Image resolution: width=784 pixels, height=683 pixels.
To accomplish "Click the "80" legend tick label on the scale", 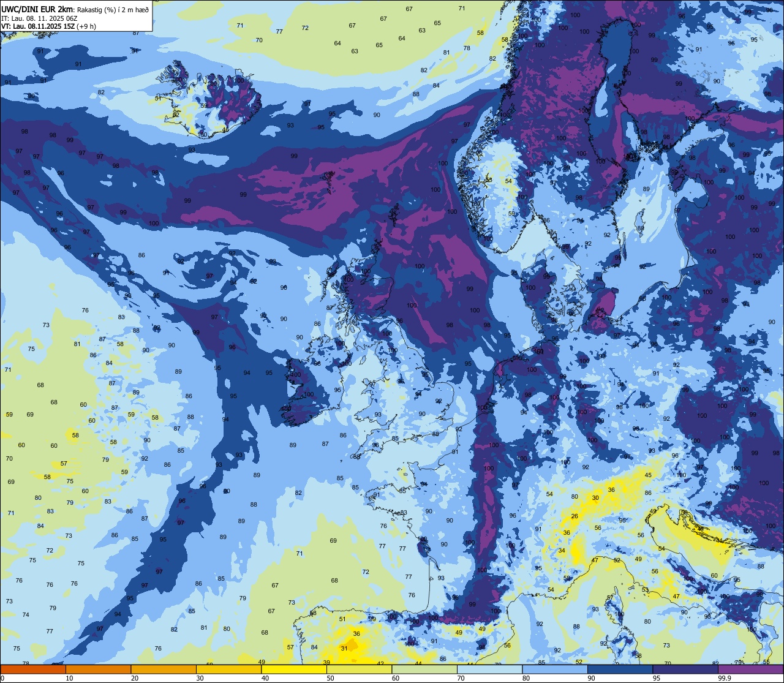I will 526,678.
